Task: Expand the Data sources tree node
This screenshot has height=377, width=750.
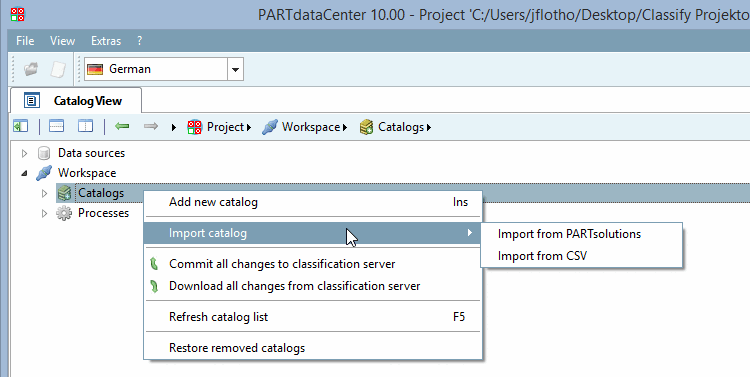Action: click(24, 154)
